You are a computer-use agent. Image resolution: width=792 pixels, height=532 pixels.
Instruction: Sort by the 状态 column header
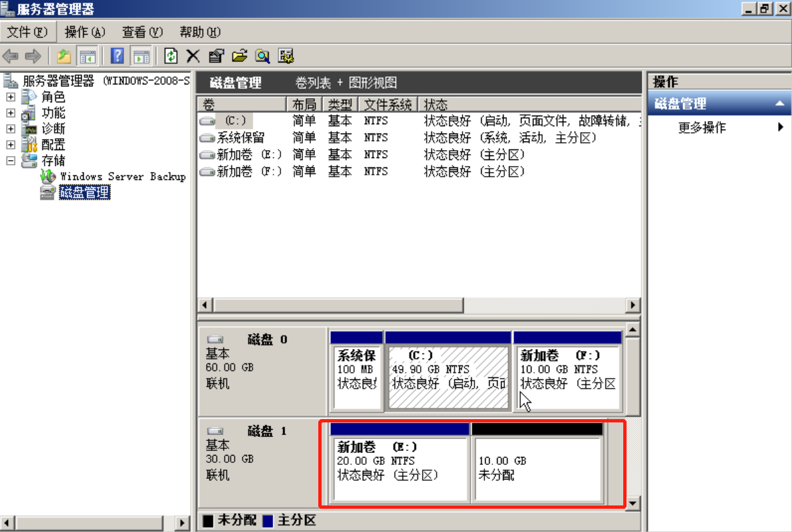pos(530,104)
